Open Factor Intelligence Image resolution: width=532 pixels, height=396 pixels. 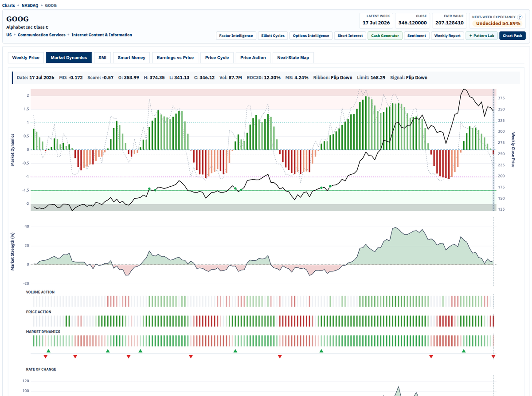pyautogui.click(x=236, y=35)
